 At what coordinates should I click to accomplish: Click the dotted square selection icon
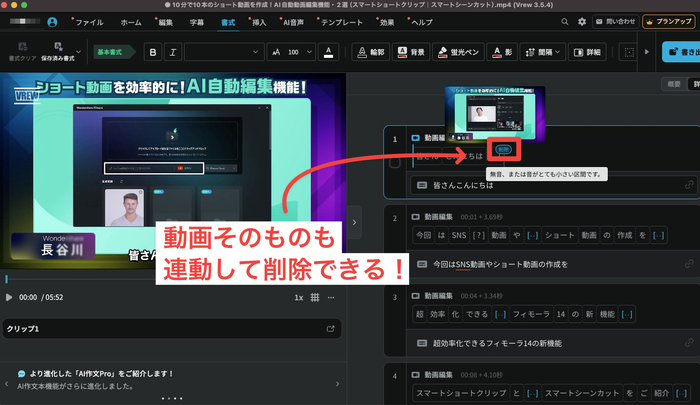pos(629,52)
